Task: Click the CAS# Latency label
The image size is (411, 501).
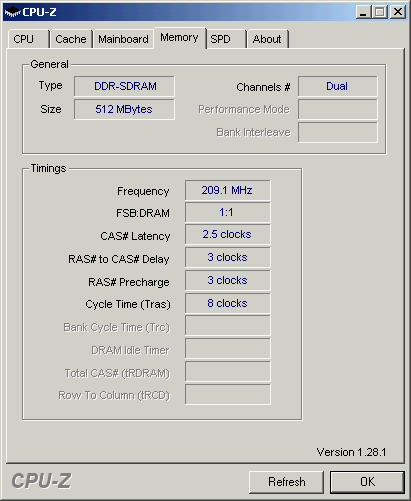Action: [135, 236]
